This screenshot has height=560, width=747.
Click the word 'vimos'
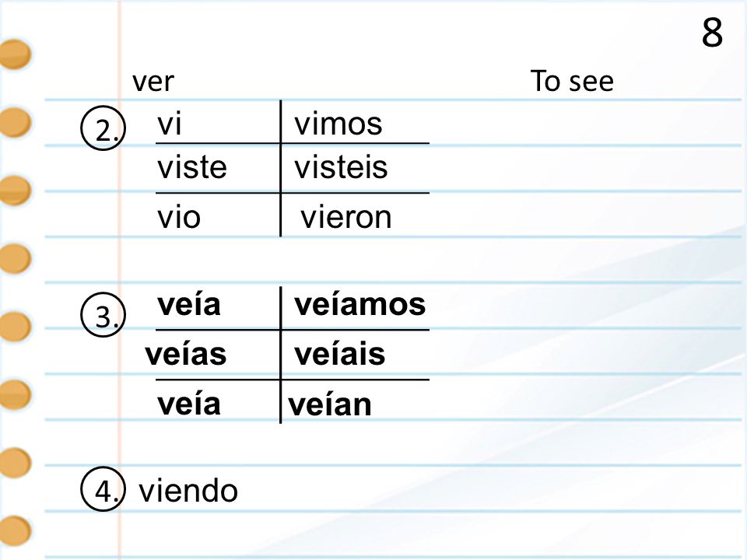coord(338,124)
